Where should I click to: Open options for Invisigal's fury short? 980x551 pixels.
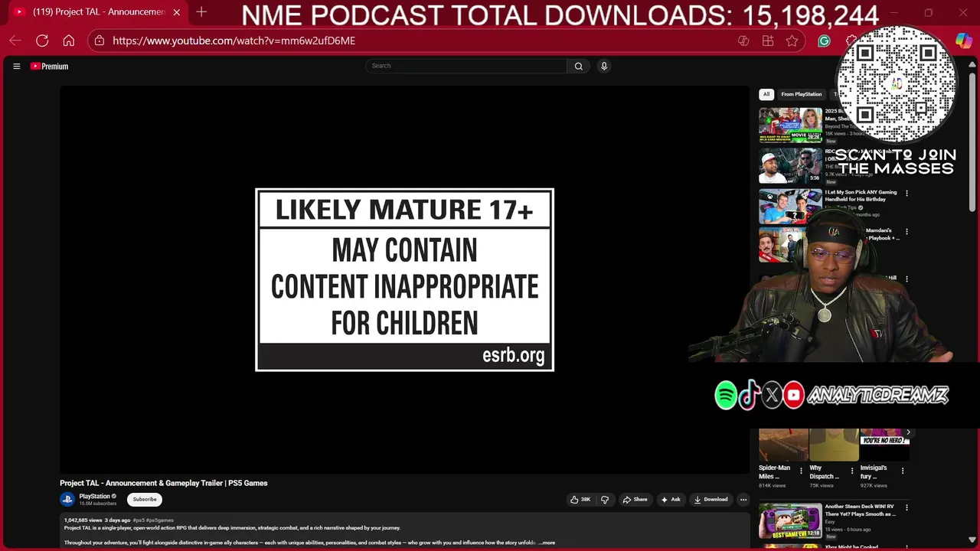pos(902,471)
